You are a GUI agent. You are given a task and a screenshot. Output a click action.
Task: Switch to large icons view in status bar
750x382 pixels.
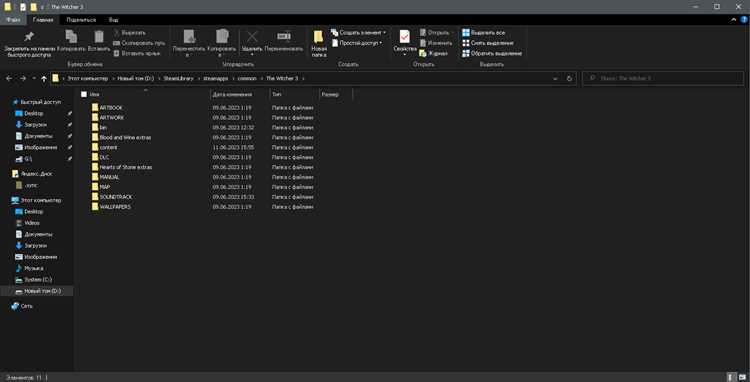742,377
